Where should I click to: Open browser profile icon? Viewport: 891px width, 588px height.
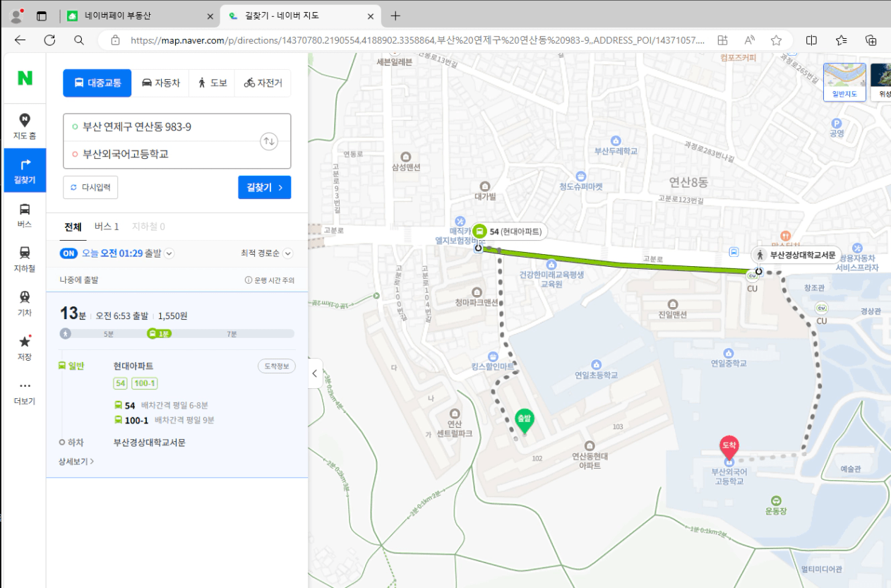click(16, 16)
